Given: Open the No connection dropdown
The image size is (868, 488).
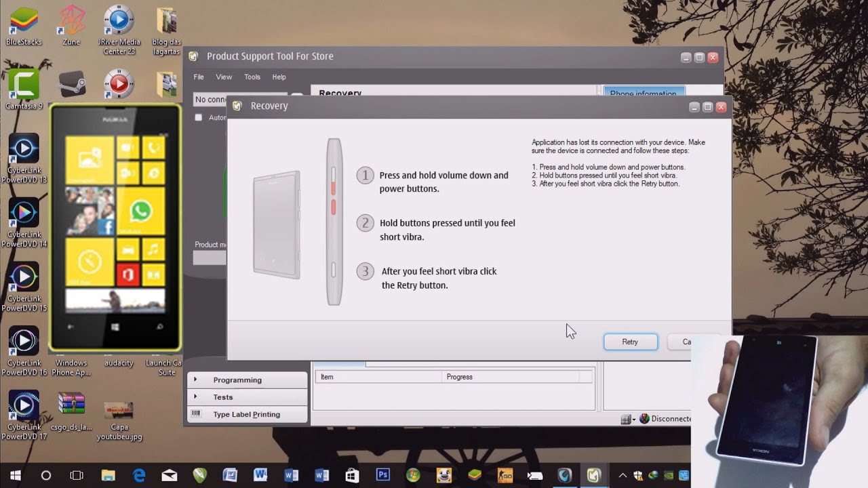Looking at the screenshot, I should pyautogui.click(x=296, y=99).
